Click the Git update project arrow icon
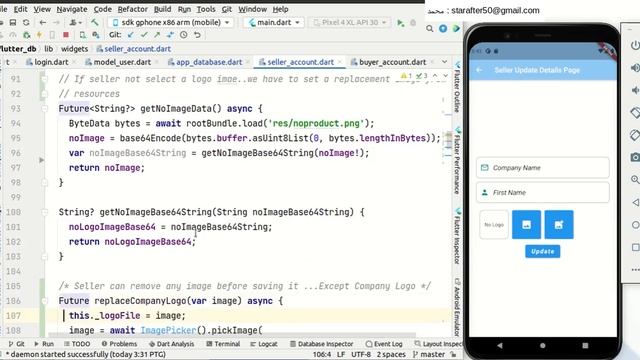Viewport: 640px width, 360px height. coord(131,35)
